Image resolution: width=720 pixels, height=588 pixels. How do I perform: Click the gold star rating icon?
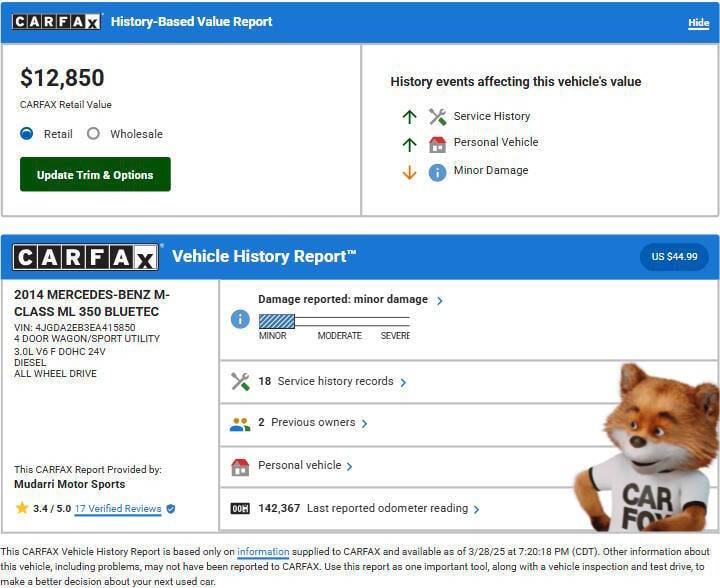(22, 508)
